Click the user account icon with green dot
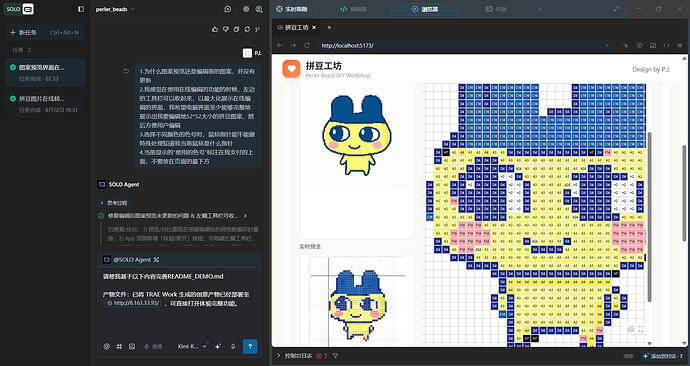This screenshot has height=366, width=690. (x=259, y=9)
